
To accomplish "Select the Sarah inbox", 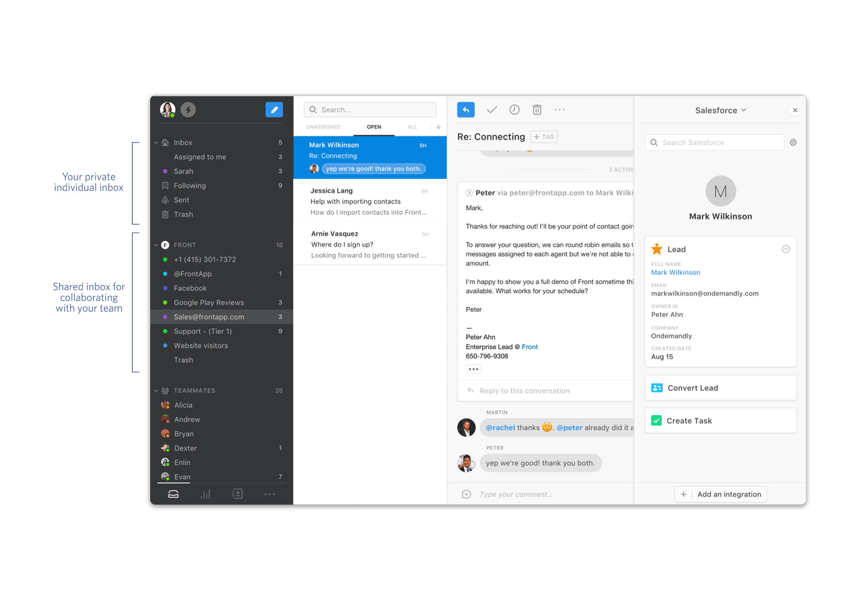I will click(x=222, y=171).
